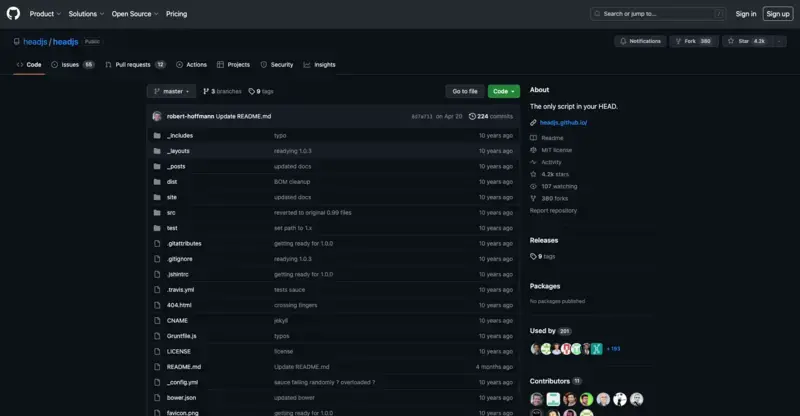This screenshot has width=800, height=416.
Task: Open the CNAME file
Action: point(177,321)
